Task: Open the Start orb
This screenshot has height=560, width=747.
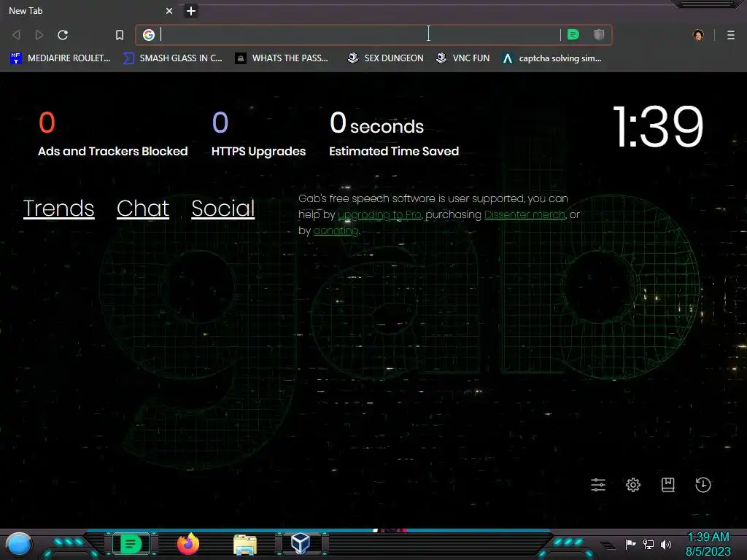Action: point(19,545)
